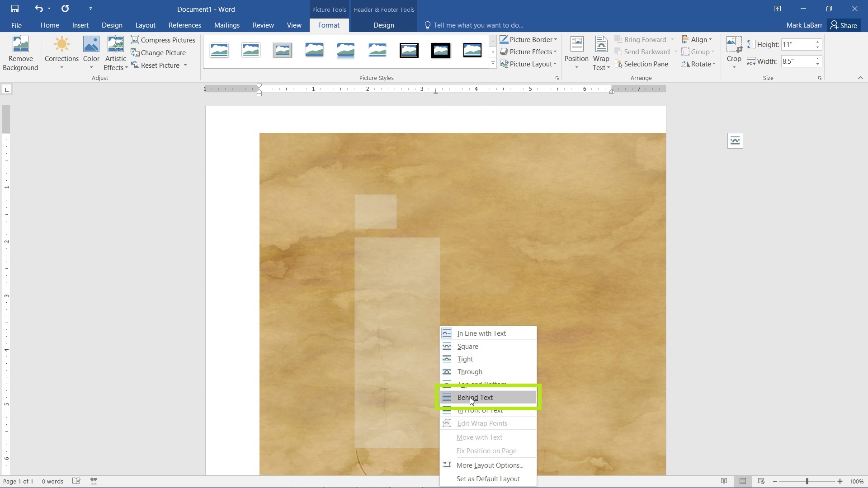Screen dimensions: 868x488
Task: Click Set as Default Layout
Action: point(488,479)
